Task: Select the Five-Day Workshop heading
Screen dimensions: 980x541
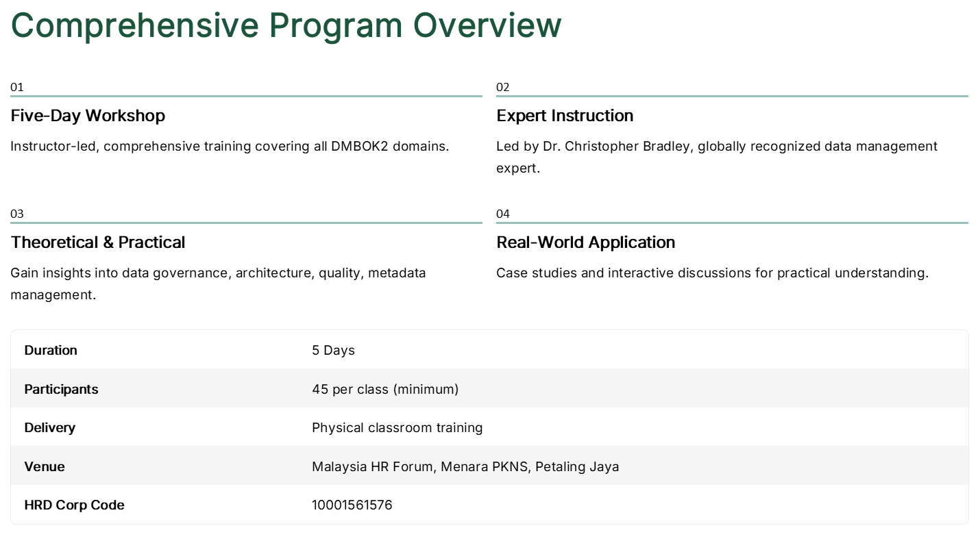Action: [88, 116]
